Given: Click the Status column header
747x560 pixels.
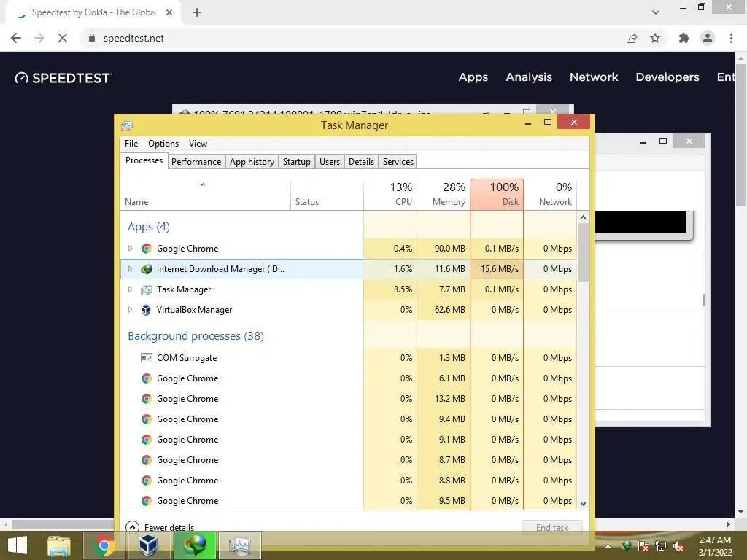Looking at the screenshot, I should click(327, 194).
